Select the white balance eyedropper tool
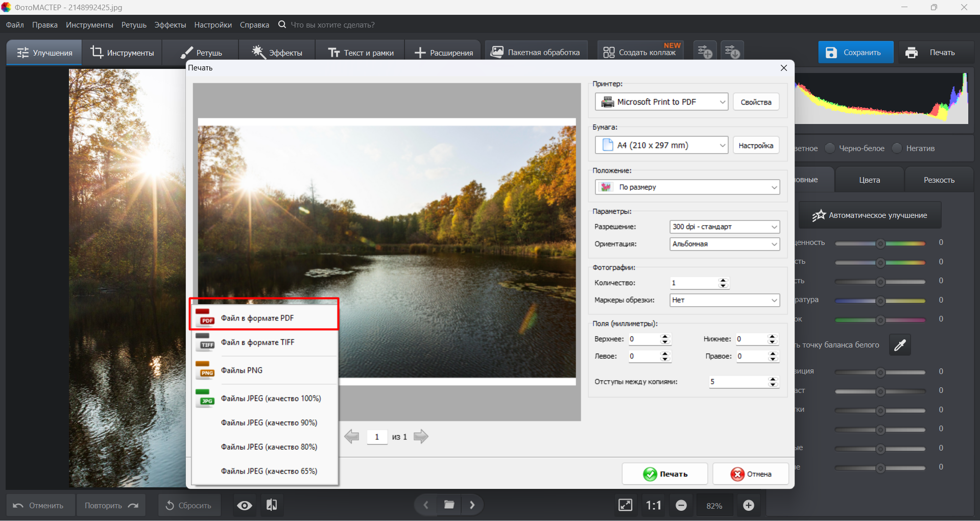 pos(900,345)
